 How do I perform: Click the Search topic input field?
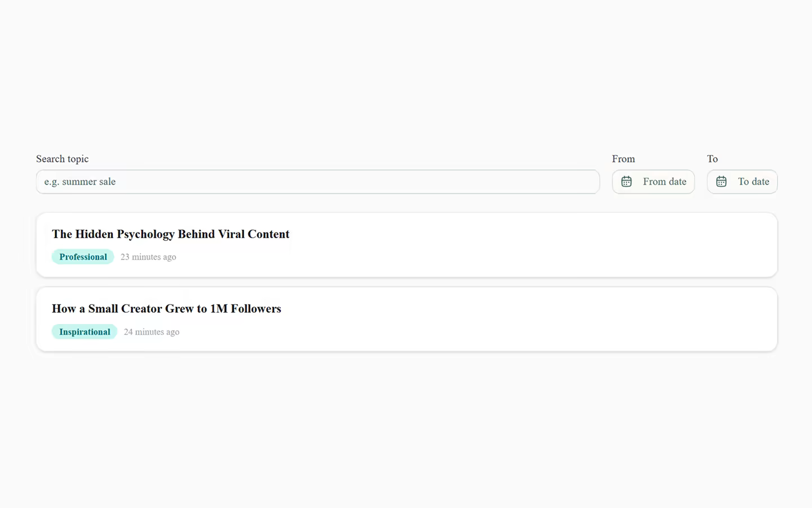(x=317, y=182)
